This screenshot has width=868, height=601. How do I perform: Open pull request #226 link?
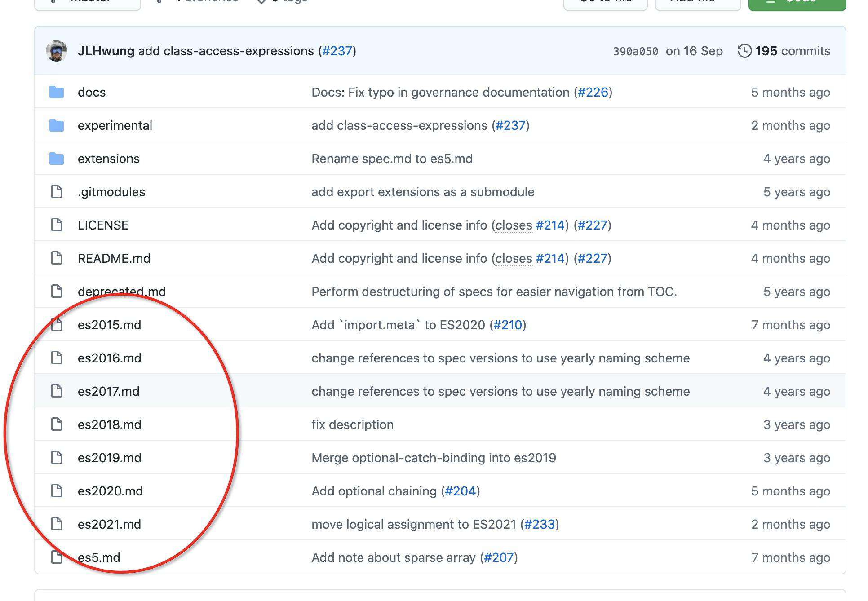(593, 92)
